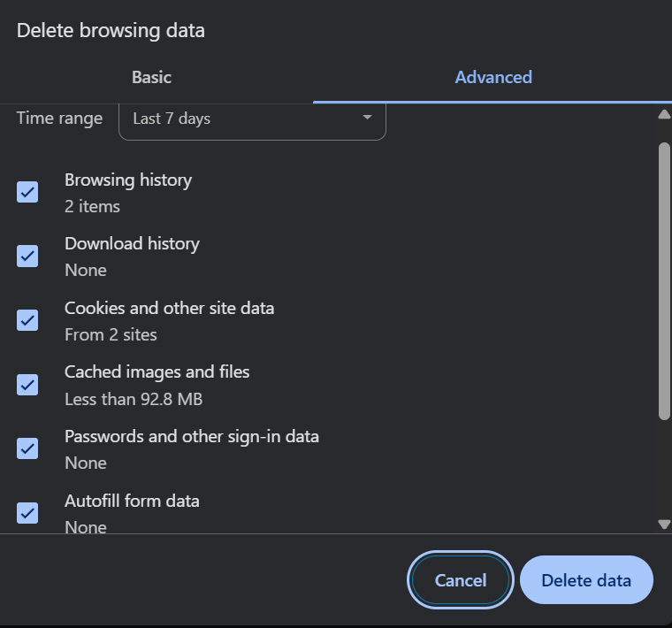Click the "From 2 sites" description text
Viewport: 672px width, 628px height.
point(111,334)
